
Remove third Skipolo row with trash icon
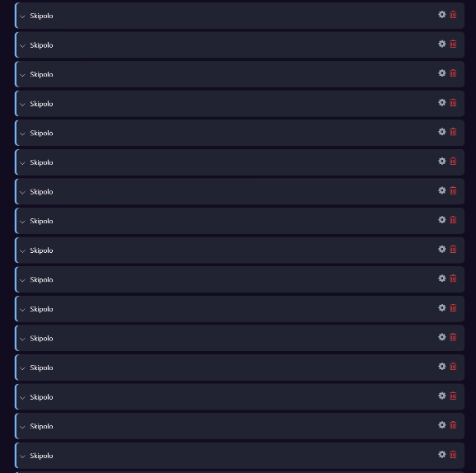pyautogui.click(x=453, y=73)
